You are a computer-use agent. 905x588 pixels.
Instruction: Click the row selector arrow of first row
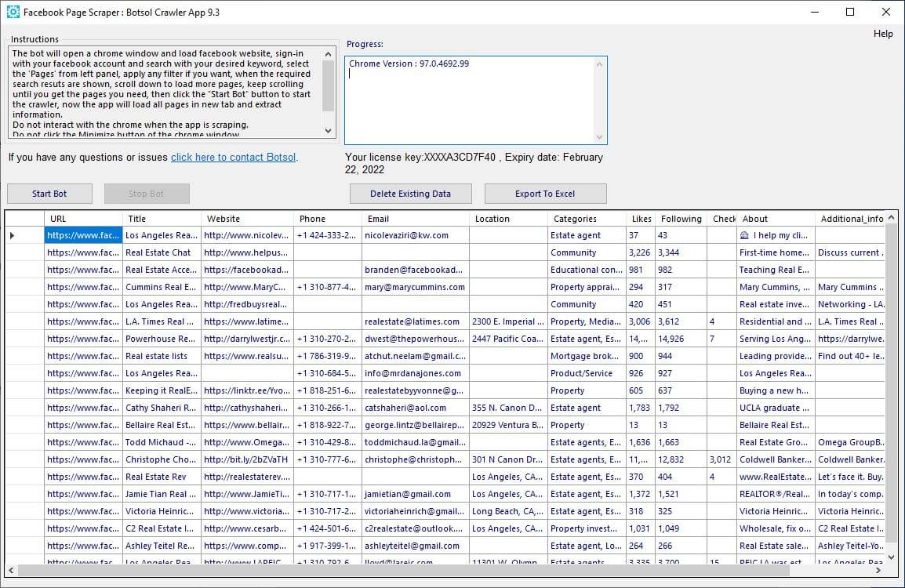coord(12,235)
